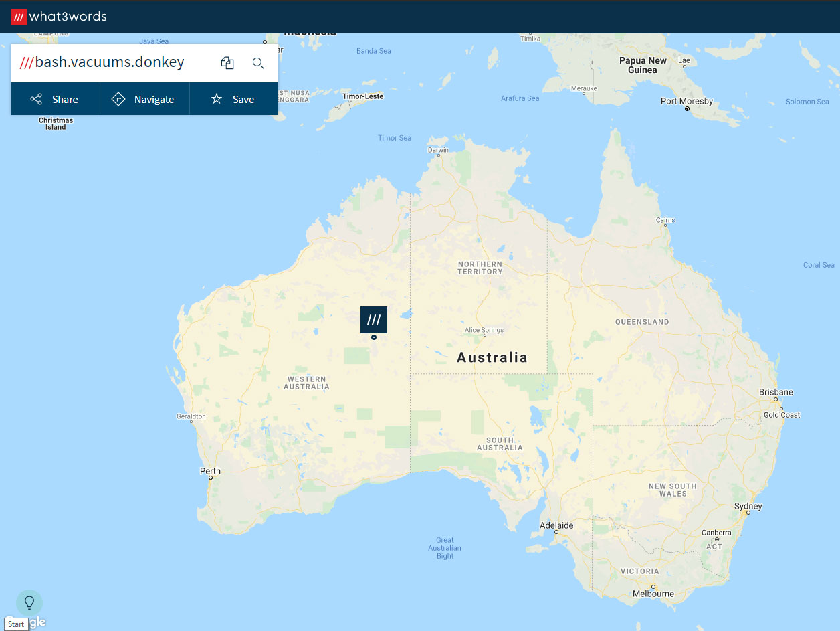Click the Queensland state label
Screen dimensions: 840x631
[642, 322]
